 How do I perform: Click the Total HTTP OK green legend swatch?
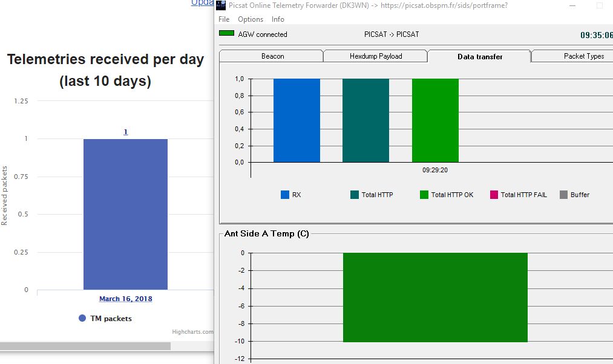[424, 195]
